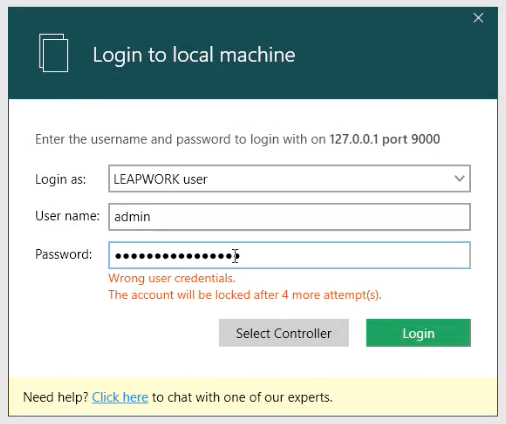
Task: Close the login dialog with the X
Action: click(x=478, y=18)
